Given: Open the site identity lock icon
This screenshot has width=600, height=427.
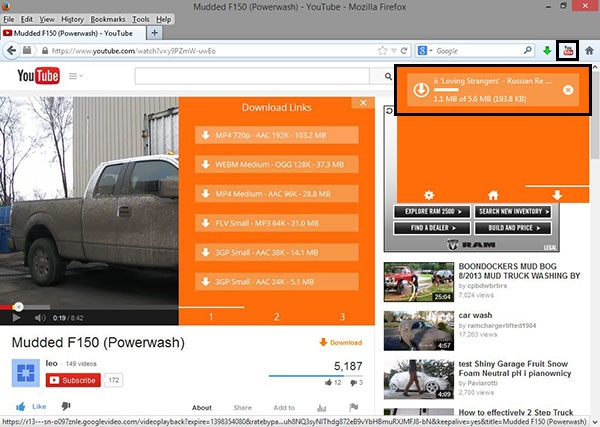Looking at the screenshot, I should [x=45, y=51].
